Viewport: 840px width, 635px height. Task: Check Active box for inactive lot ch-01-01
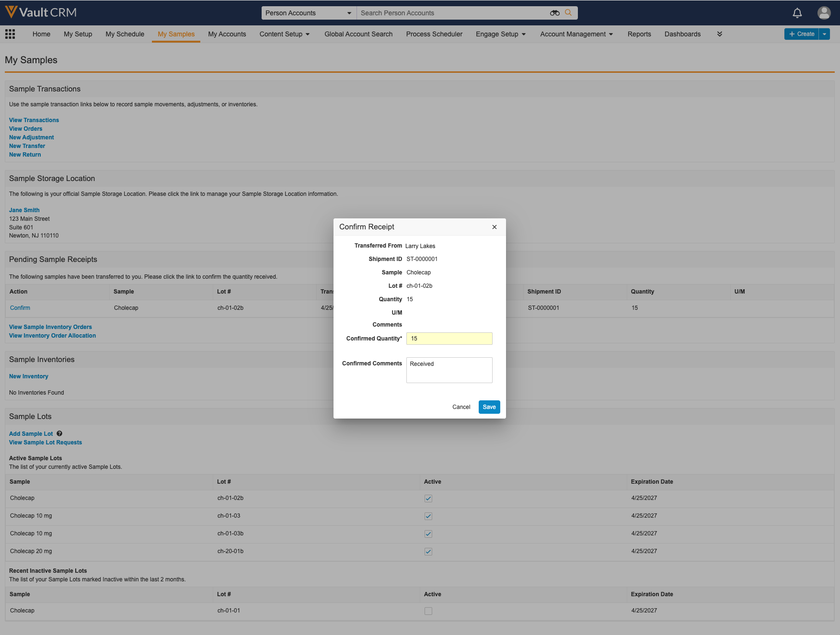point(428,611)
